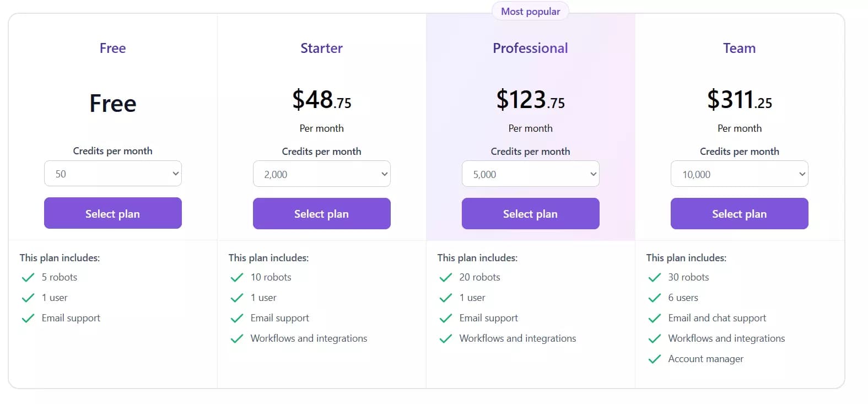
Task: Select the Team plan
Action: [739, 213]
